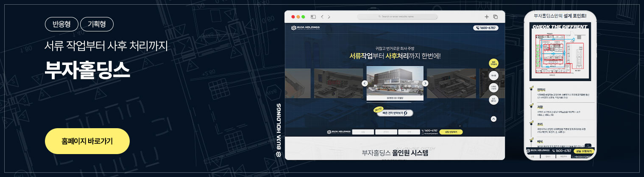The image size is (644, 177).
Task: Click the Buja Holdings logo in site header
Action: coord(306,28)
